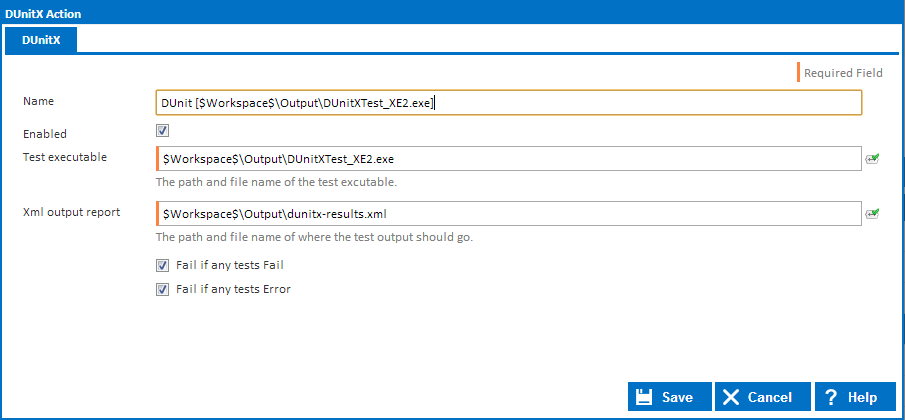Image resolution: width=905 pixels, height=420 pixels.
Task: Click hint text about test output location
Action: click(315, 237)
